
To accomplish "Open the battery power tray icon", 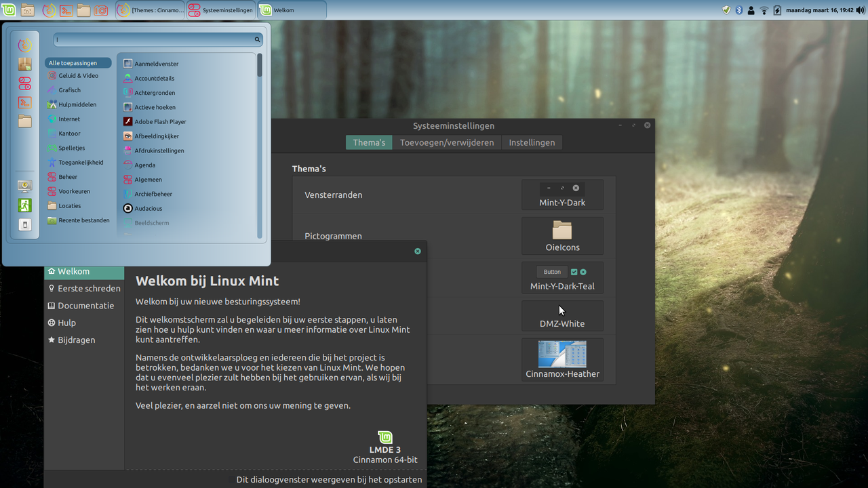I will [x=777, y=10].
